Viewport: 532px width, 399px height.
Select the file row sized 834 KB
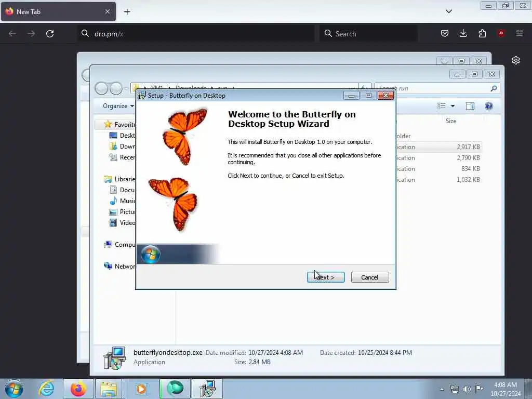(x=438, y=169)
